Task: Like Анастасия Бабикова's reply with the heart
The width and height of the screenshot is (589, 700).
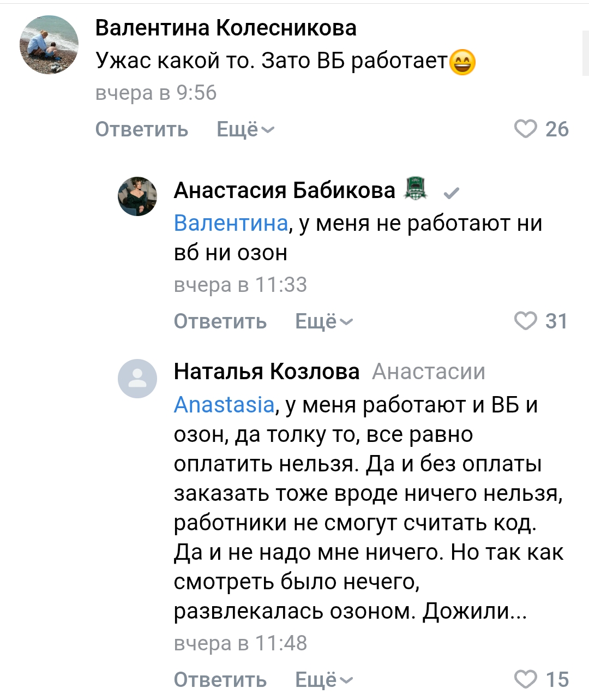Action: coord(526,321)
